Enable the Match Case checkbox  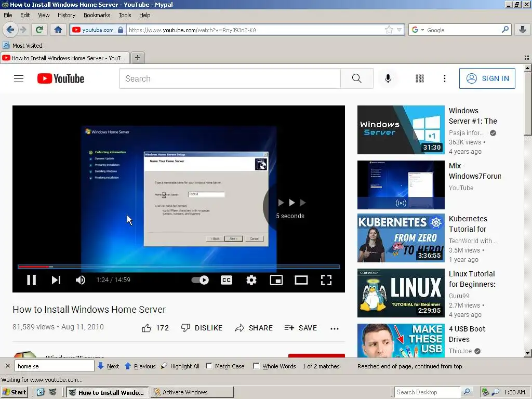209,366
